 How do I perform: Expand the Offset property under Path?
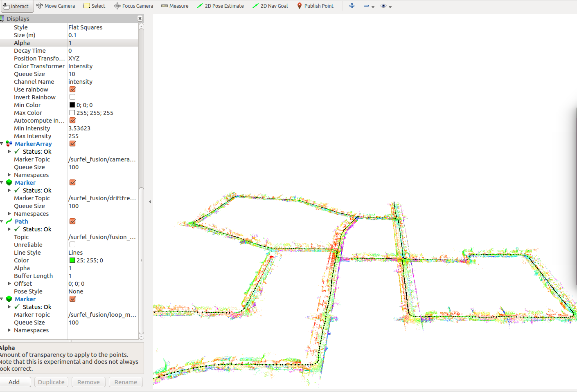coord(9,283)
